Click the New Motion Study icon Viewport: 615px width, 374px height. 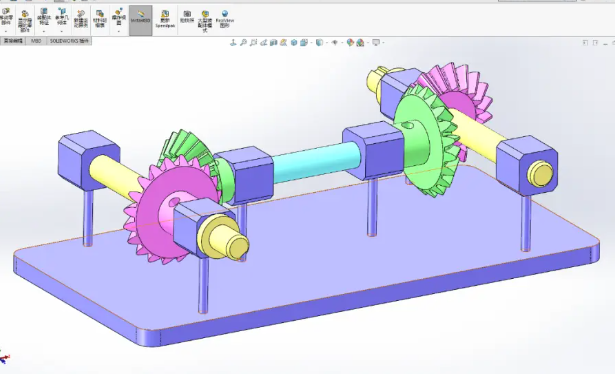tap(81, 19)
